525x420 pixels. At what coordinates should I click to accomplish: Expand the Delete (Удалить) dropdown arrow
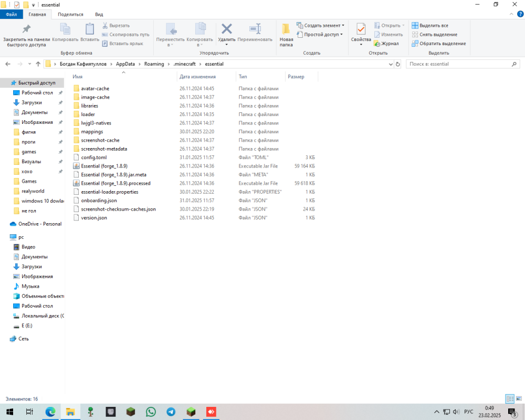click(227, 45)
